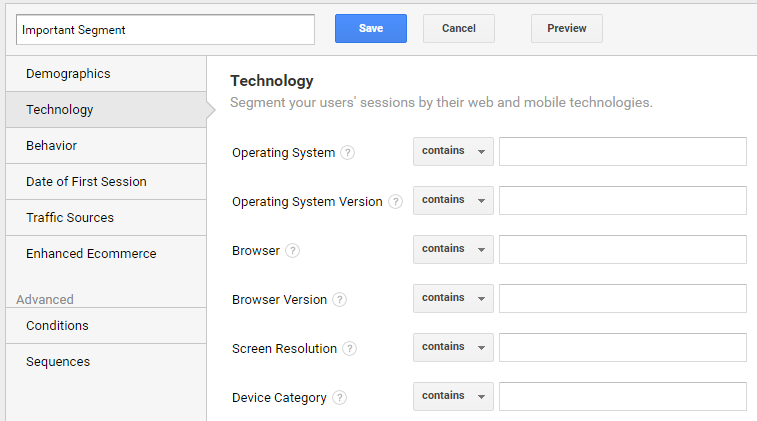The height and width of the screenshot is (421, 757).
Task: Open help icon next to Operating System Version
Action: point(395,201)
